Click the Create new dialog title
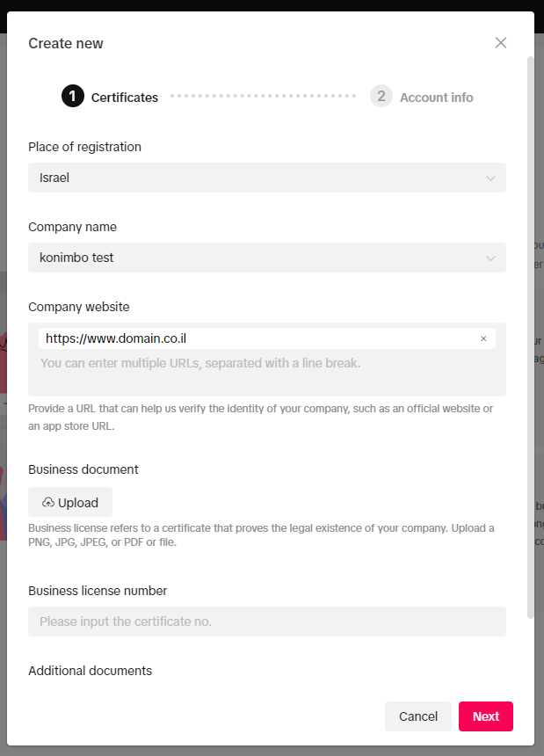This screenshot has height=756, width=544. click(66, 43)
